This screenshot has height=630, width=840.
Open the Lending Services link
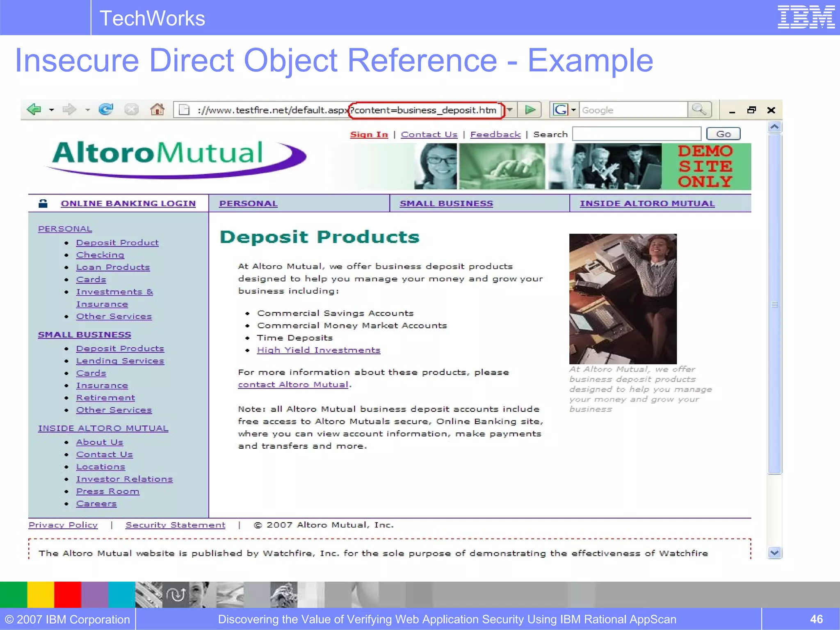tap(120, 361)
